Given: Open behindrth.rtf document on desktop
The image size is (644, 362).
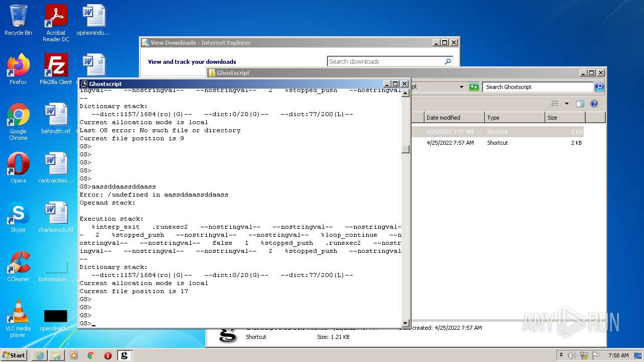Looking at the screenshot, I should (x=56, y=119).
